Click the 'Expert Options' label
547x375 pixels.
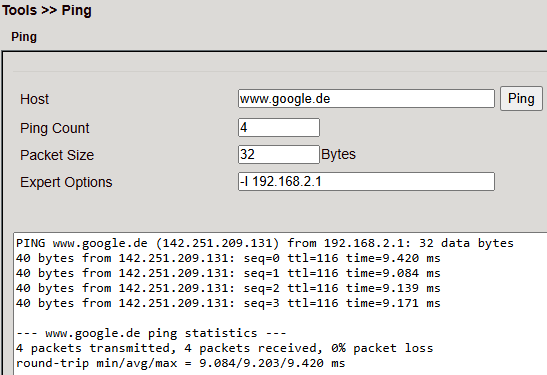click(66, 182)
